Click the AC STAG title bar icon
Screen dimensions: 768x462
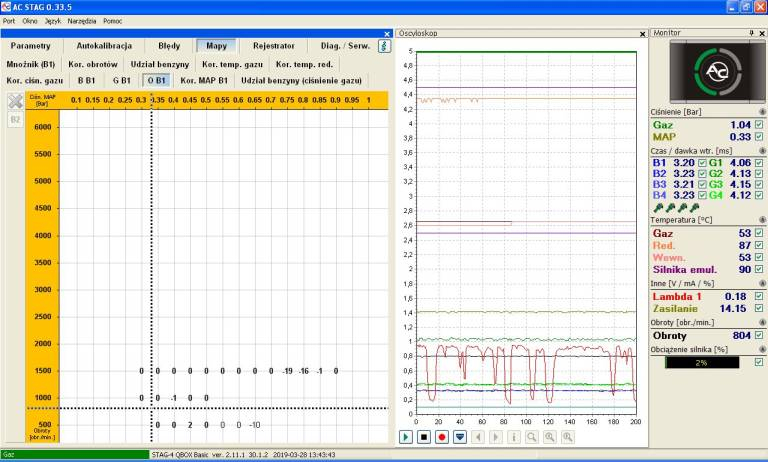(6, 7)
